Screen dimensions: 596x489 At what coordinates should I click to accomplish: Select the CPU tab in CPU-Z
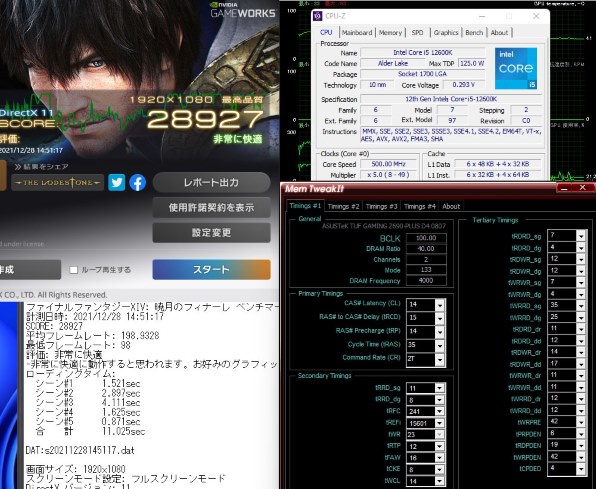tap(326, 32)
